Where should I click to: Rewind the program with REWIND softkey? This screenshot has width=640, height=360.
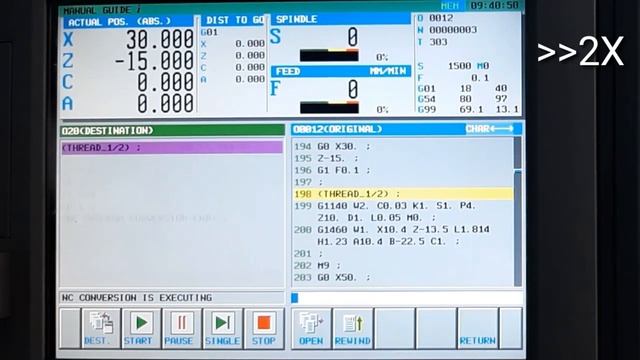(353, 329)
